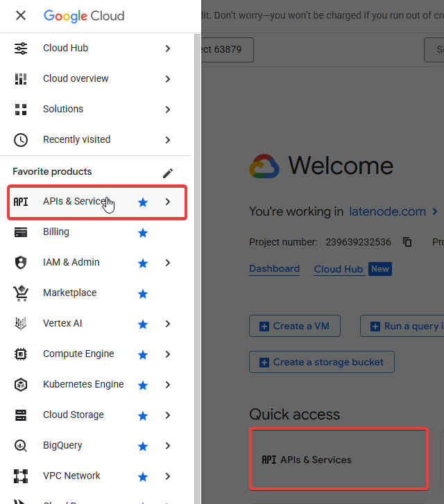Open the Cloud overview menu entry
The height and width of the screenshot is (504, 444).
pyautogui.click(x=95, y=79)
